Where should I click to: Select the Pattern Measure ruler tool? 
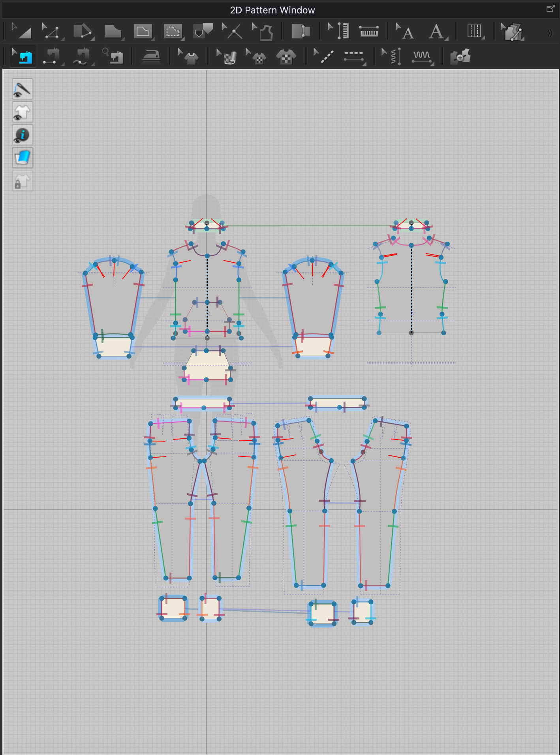(369, 32)
